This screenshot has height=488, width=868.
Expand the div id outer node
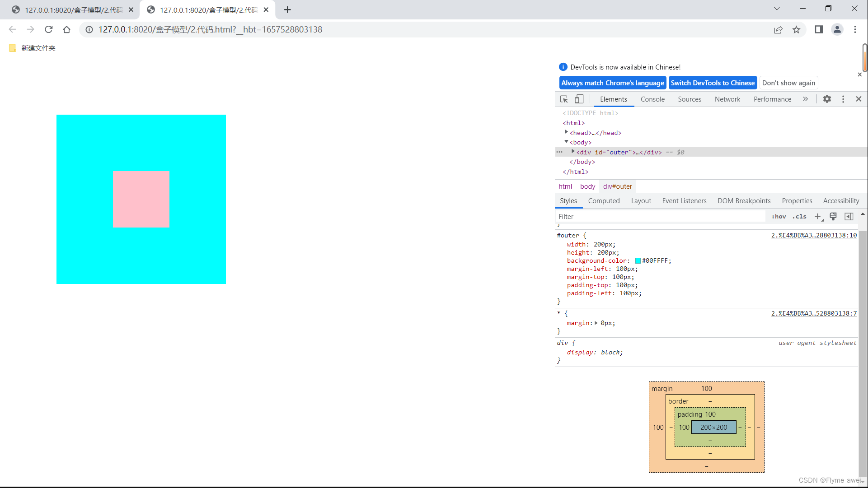click(x=573, y=152)
